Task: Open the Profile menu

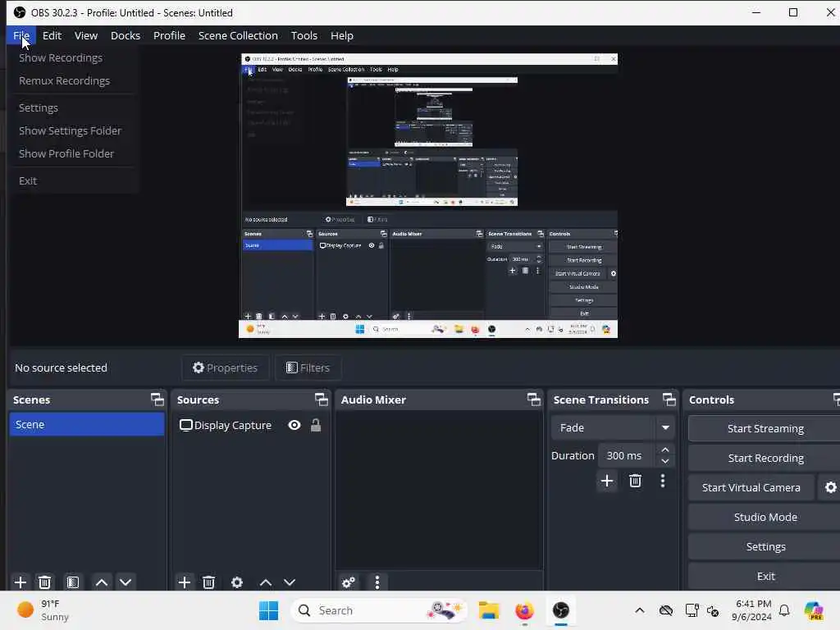Action: (x=169, y=35)
